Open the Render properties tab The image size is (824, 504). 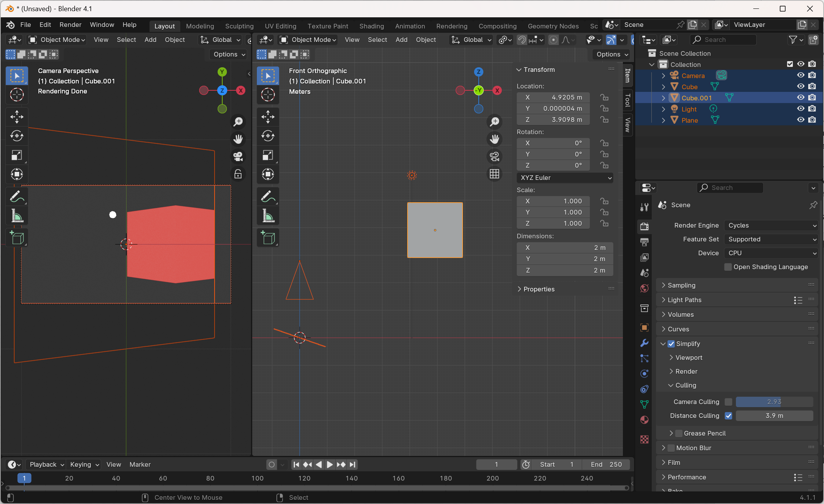(644, 226)
